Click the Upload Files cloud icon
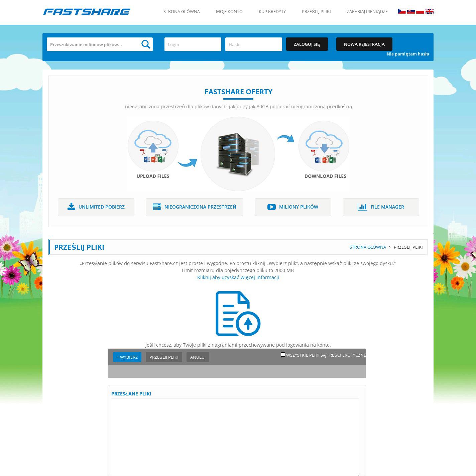Image resolution: width=476 pixels, height=476 pixels. pyautogui.click(x=153, y=146)
